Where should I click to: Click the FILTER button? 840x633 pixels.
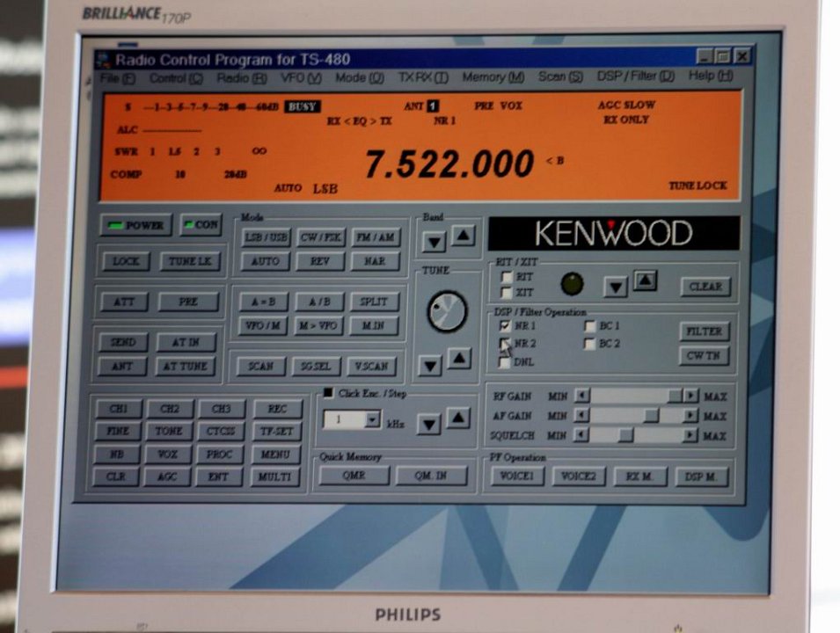pos(705,331)
